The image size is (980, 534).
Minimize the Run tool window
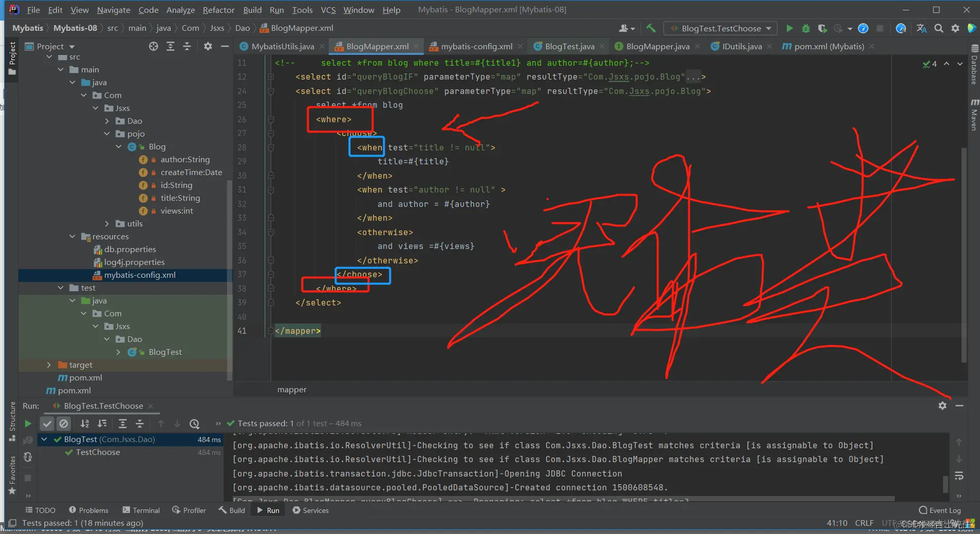(x=959, y=406)
